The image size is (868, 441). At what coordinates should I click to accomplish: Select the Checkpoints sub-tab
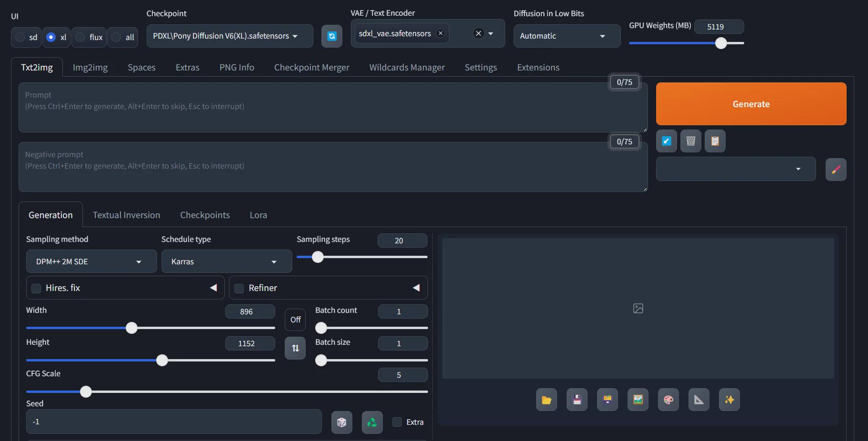click(205, 215)
